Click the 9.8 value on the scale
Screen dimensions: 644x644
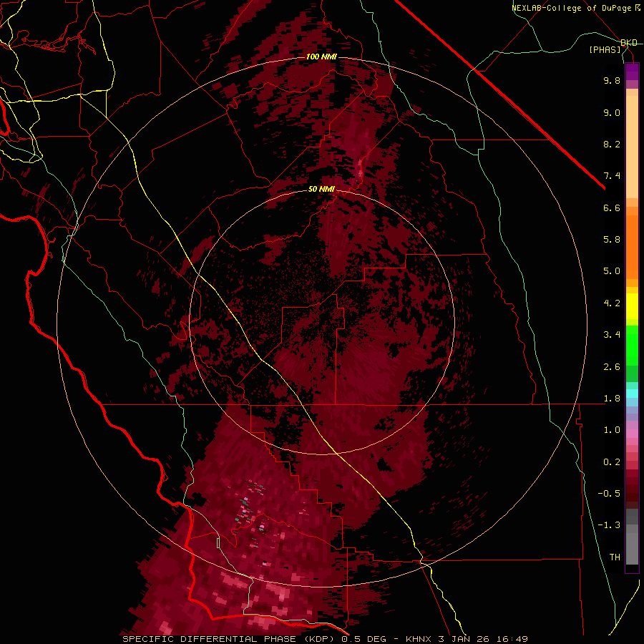click(612, 80)
